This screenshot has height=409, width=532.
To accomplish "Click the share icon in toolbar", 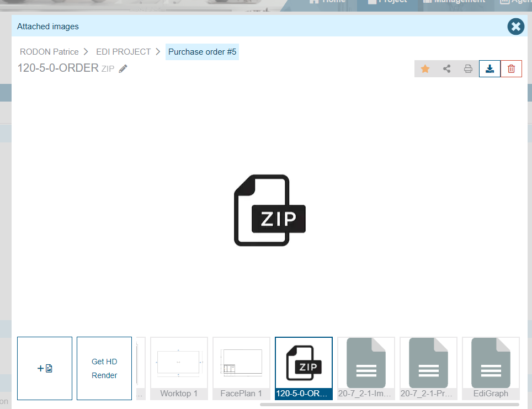I will [x=446, y=69].
